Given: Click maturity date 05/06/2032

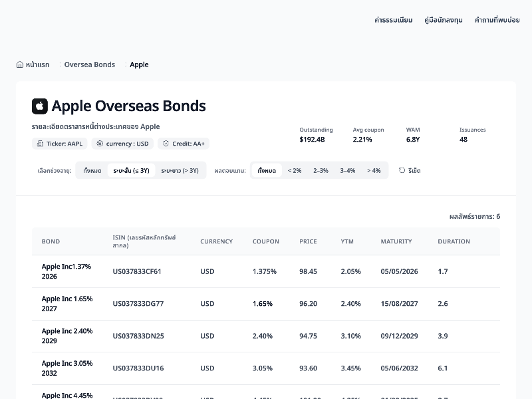Looking at the screenshot, I should (x=400, y=368).
